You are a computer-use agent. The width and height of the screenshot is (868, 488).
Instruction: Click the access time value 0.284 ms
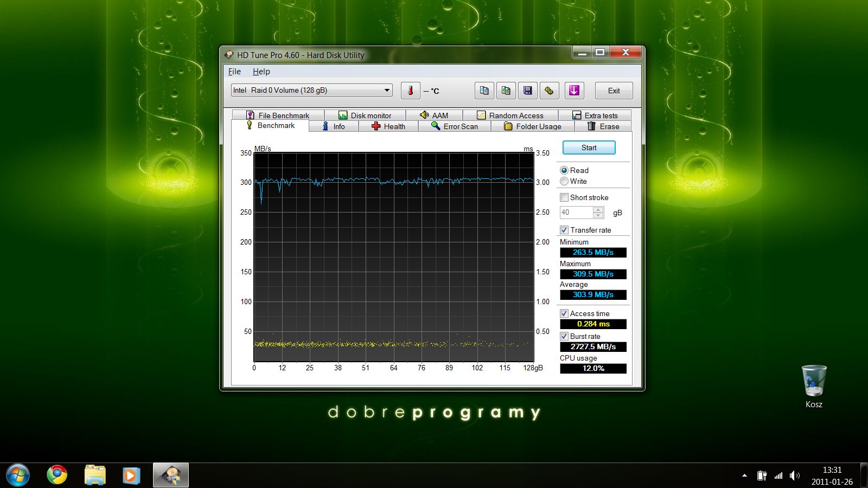tap(593, 324)
